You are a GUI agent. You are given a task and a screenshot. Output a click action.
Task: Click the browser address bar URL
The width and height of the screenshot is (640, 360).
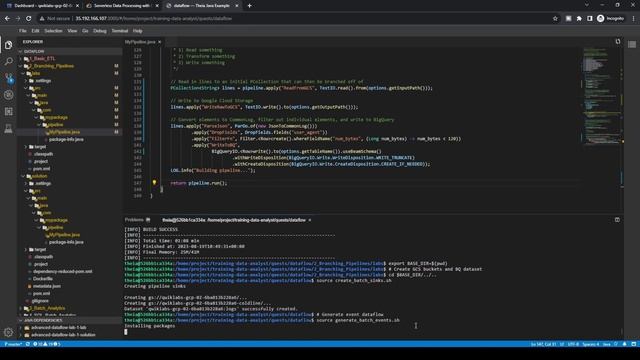(153, 18)
